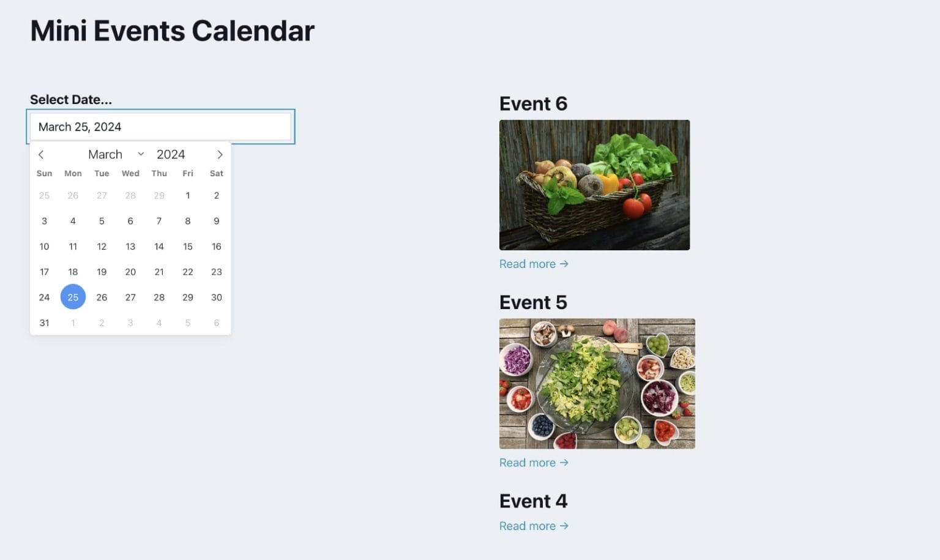The height and width of the screenshot is (560, 940).
Task: Pick March 12 in the datepicker
Action: (x=102, y=247)
